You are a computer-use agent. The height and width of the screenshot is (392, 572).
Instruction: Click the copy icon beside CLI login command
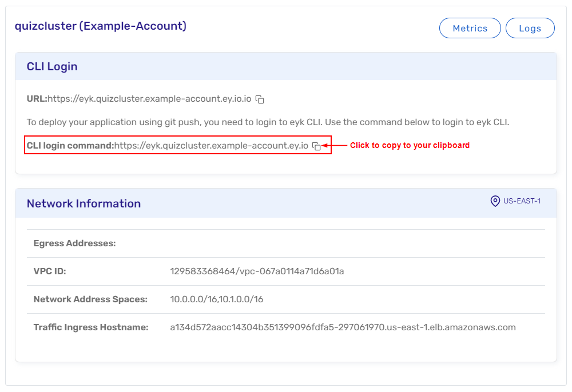click(316, 146)
